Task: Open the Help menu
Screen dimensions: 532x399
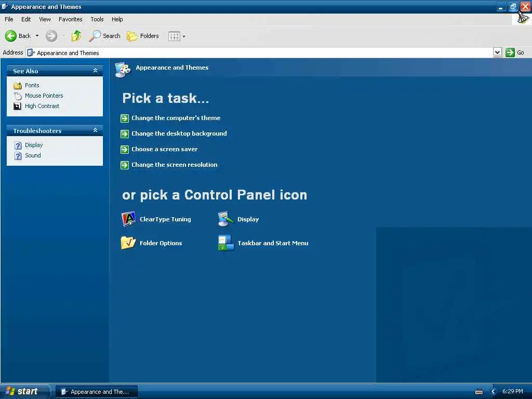Action: tap(117, 19)
